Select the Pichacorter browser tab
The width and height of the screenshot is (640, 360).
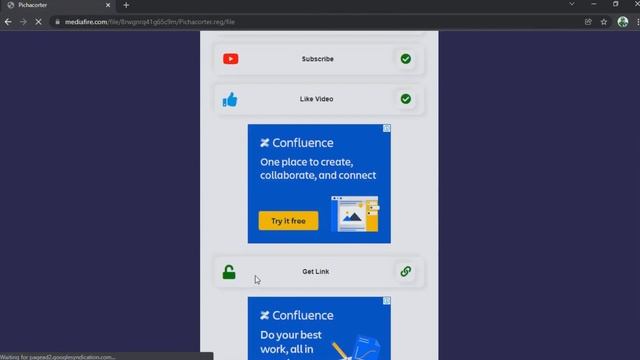point(58,5)
